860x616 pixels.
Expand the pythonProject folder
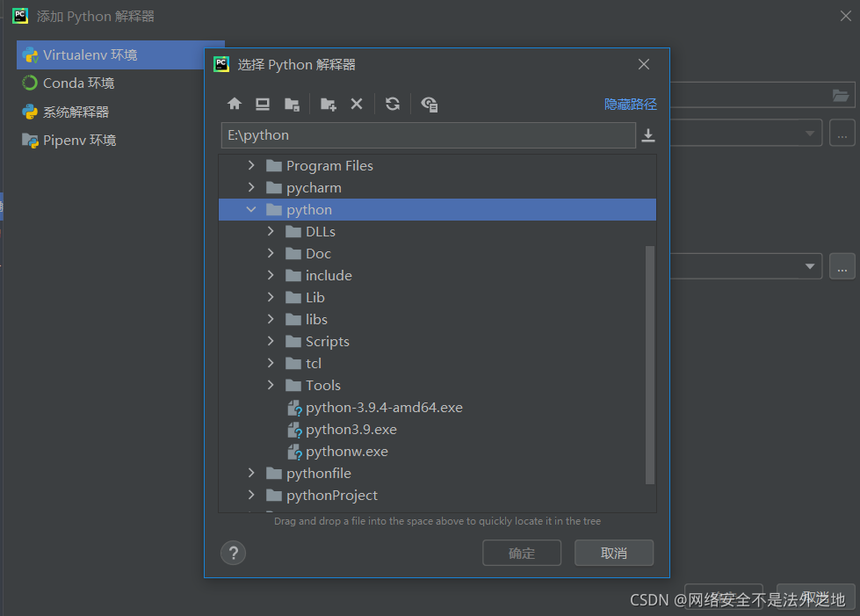coord(251,495)
